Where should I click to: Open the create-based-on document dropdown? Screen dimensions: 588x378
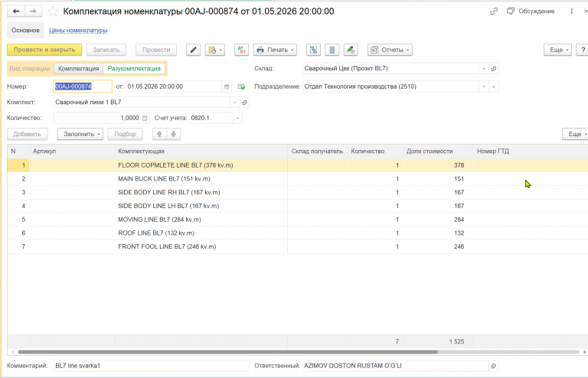[215, 50]
